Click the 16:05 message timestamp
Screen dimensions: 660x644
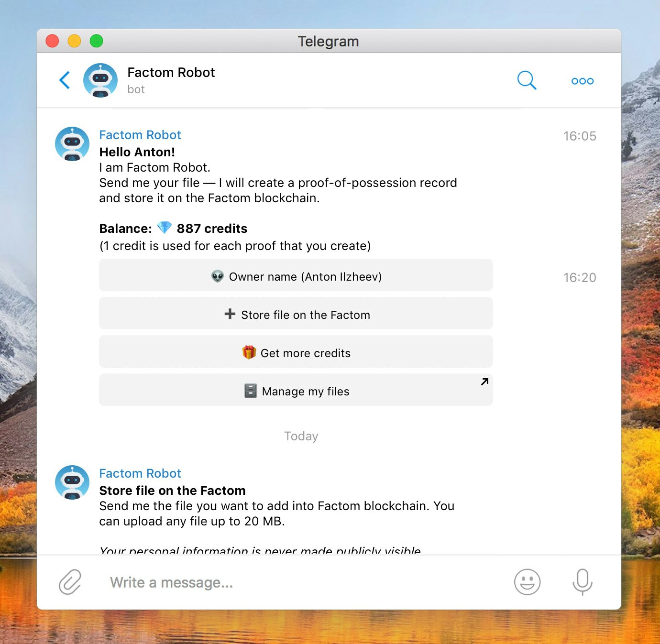coord(580,136)
